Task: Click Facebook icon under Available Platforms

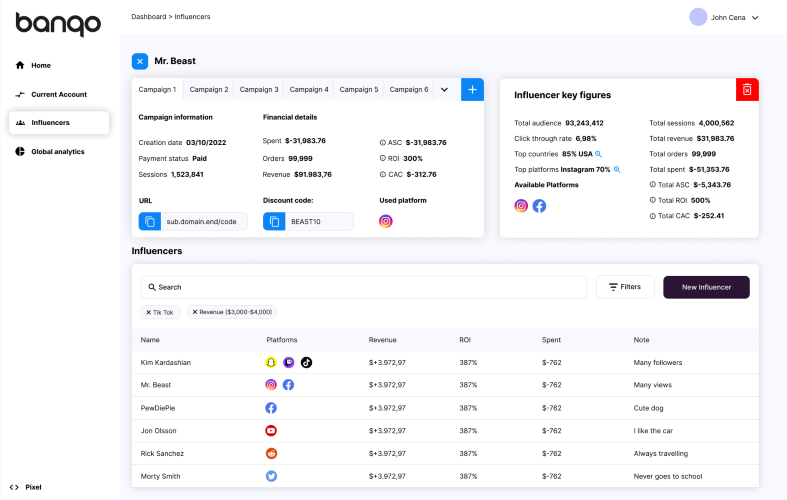Action: [539, 206]
